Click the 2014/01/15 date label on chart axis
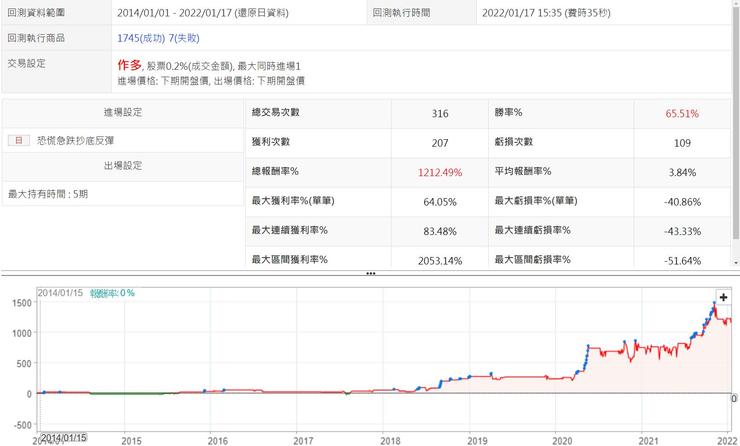This screenshot has width=740, height=446. 64,437
